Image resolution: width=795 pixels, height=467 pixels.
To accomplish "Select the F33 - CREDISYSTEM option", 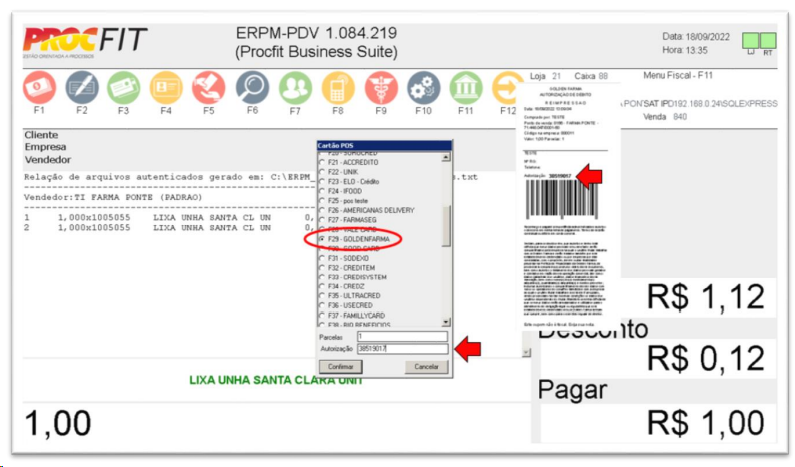I will (x=353, y=277).
